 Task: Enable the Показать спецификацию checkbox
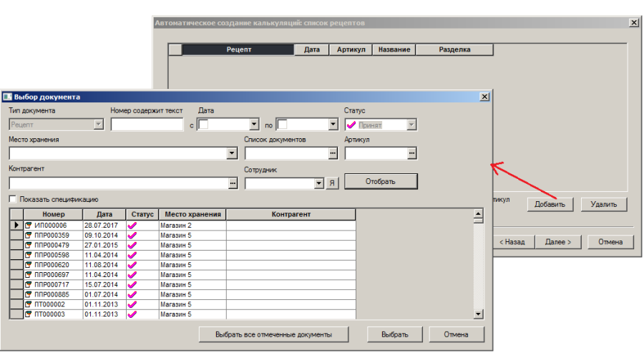13,199
